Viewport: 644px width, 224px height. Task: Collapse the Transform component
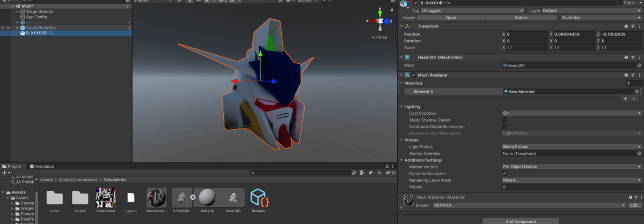pyautogui.click(x=401, y=26)
